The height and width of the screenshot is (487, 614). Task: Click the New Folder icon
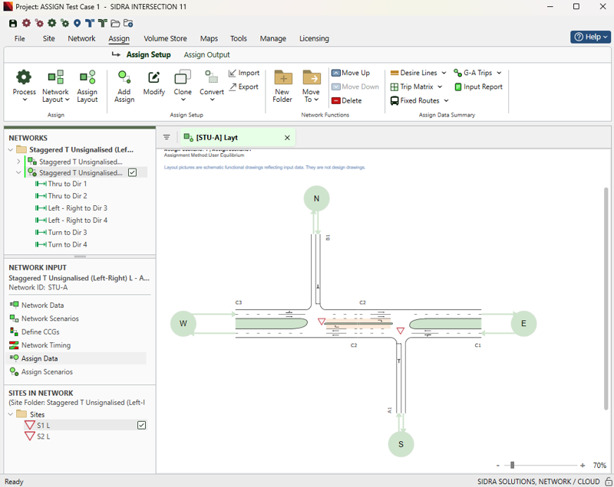click(x=283, y=78)
